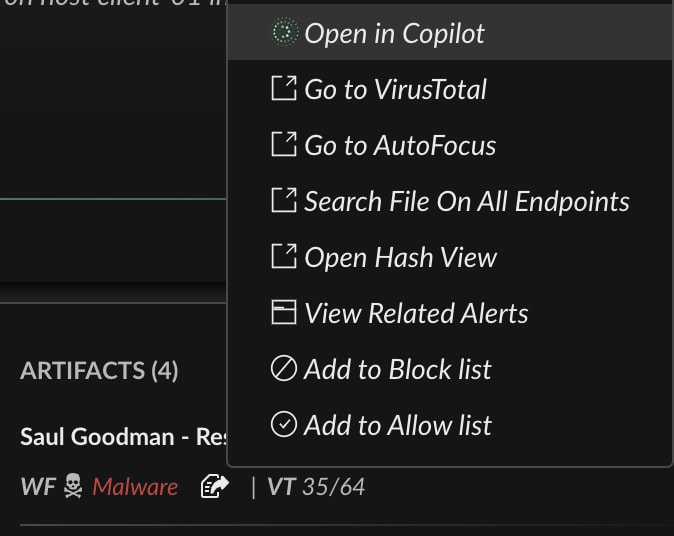Click the Copilot sparkle icon
This screenshot has height=536, width=674.
pos(284,33)
